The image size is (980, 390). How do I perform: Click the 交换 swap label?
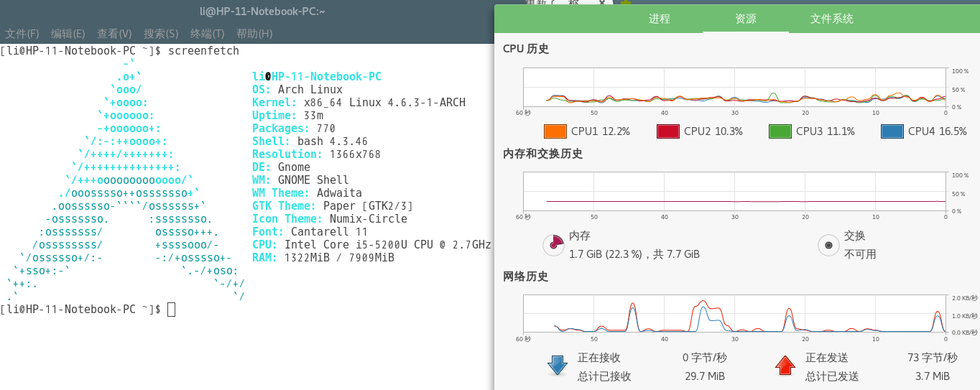coord(855,236)
